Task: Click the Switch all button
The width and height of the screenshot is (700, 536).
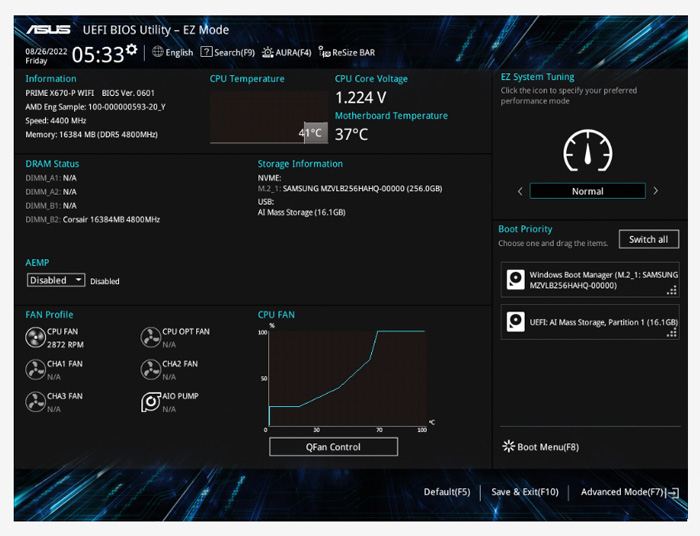Action: coord(649,239)
